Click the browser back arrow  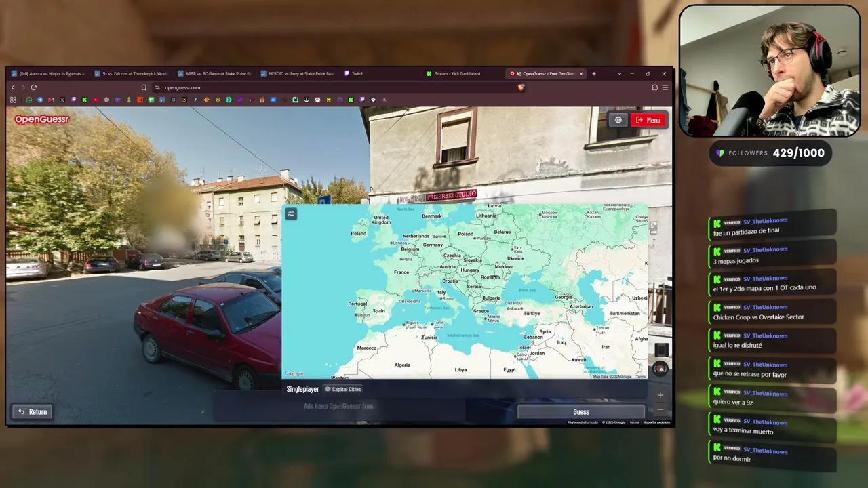click(x=13, y=87)
